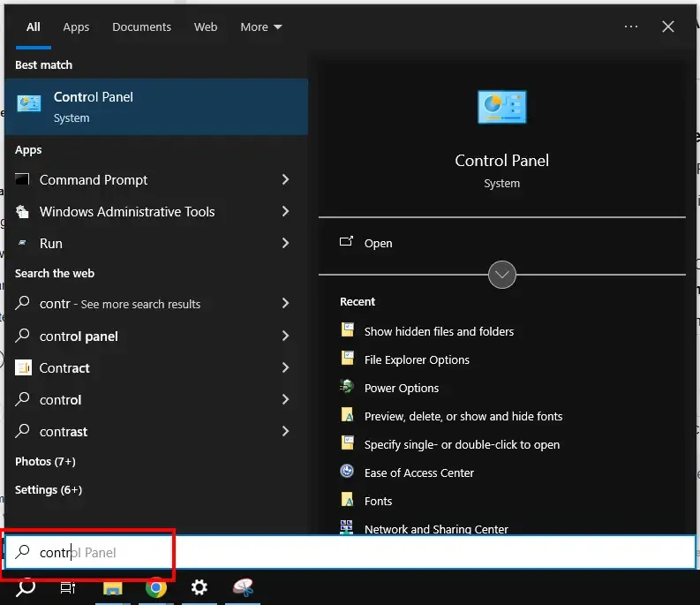This screenshot has width=700, height=605.
Task: Expand more actions with the round chevron button
Action: pyautogui.click(x=501, y=275)
